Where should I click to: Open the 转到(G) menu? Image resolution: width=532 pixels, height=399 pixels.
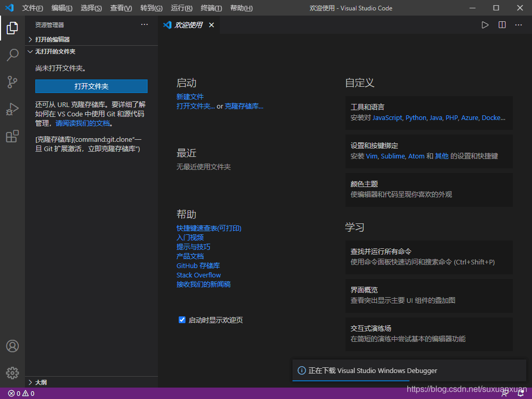point(151,8)
